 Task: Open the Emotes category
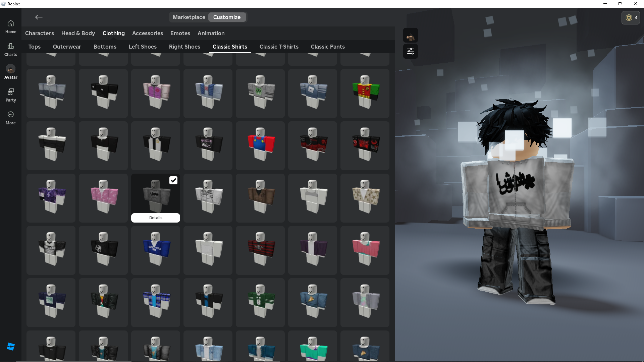(x=180, y=33)
